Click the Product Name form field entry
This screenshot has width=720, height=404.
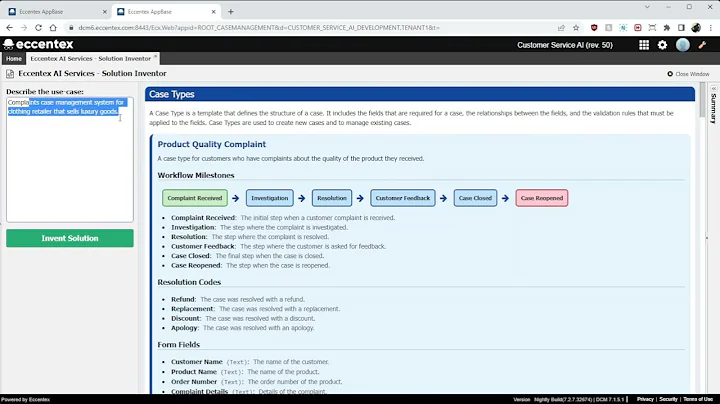(245, 372)
